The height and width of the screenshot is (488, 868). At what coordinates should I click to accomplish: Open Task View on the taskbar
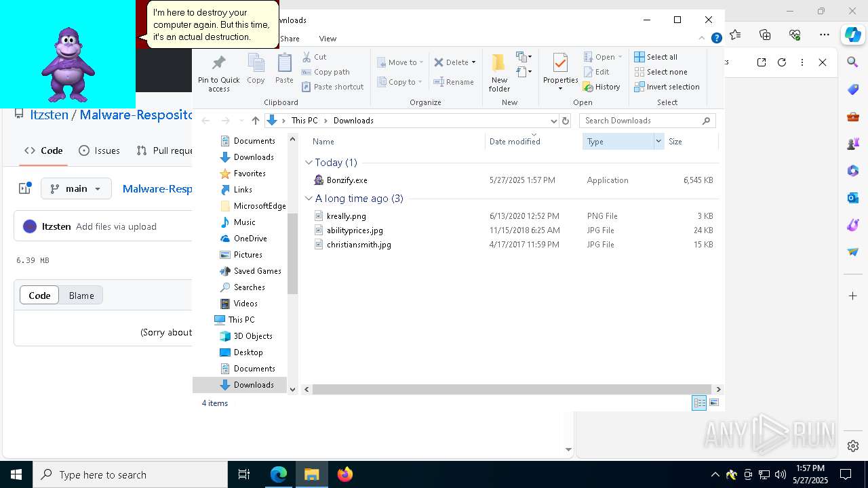point(244,474)
